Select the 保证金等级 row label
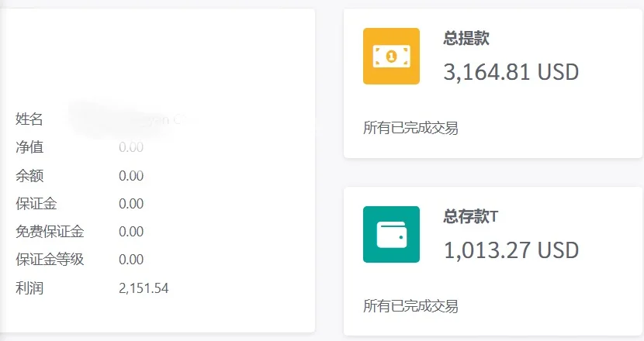644x341 pixels. 50,260
